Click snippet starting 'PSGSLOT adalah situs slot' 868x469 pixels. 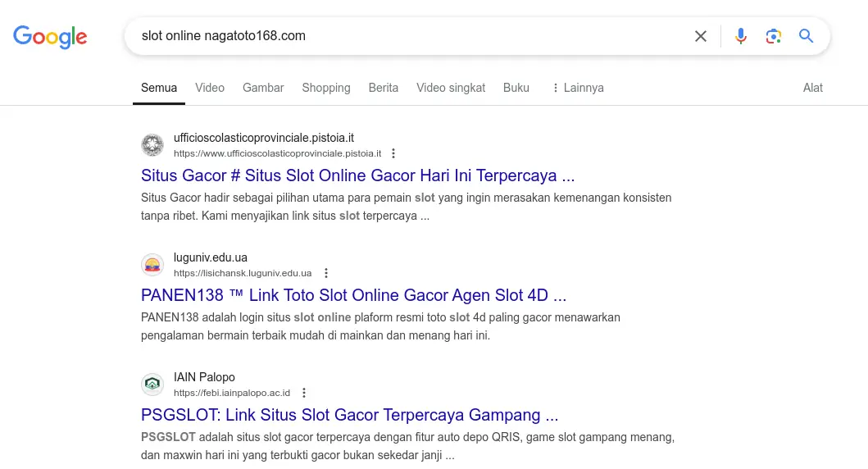tap(407, 446)
